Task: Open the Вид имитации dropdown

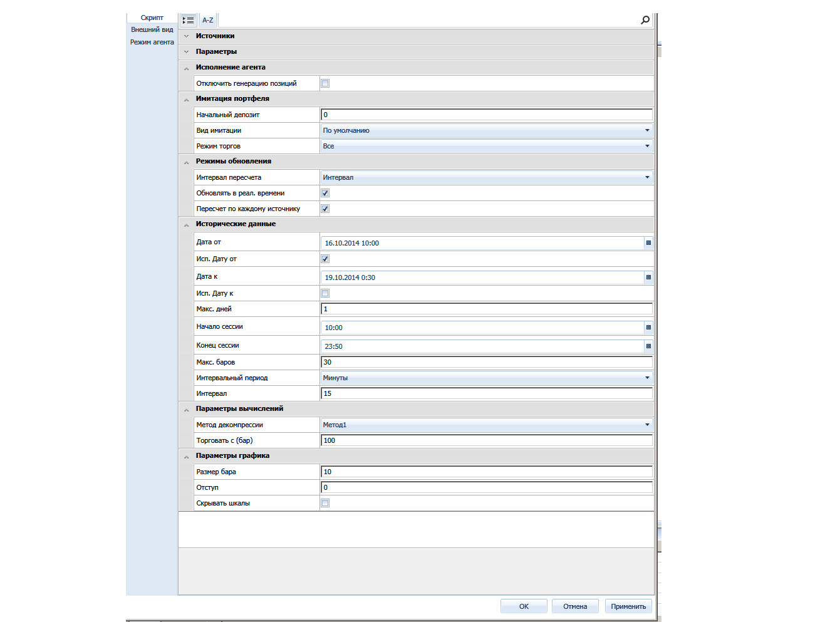Action: 647,130
